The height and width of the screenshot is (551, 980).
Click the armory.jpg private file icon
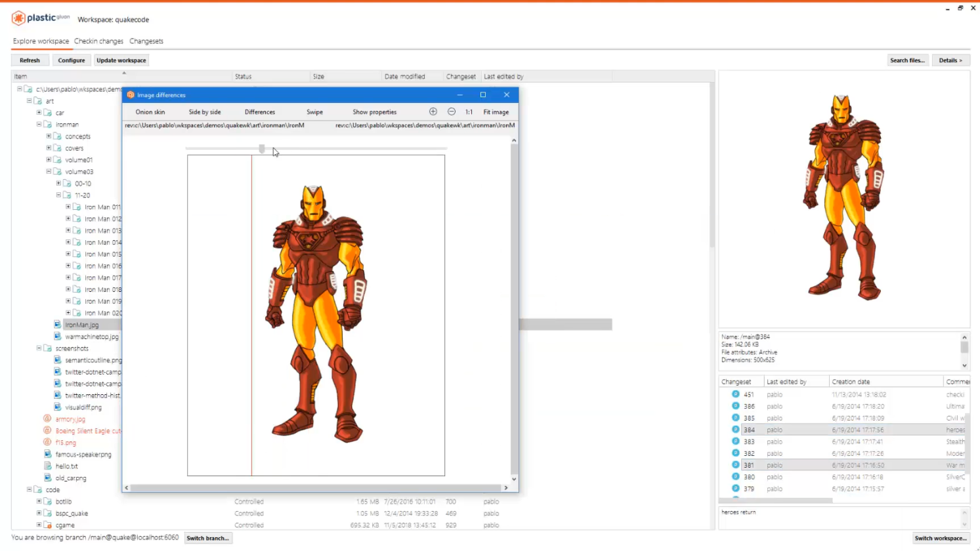tap(47, 418)
